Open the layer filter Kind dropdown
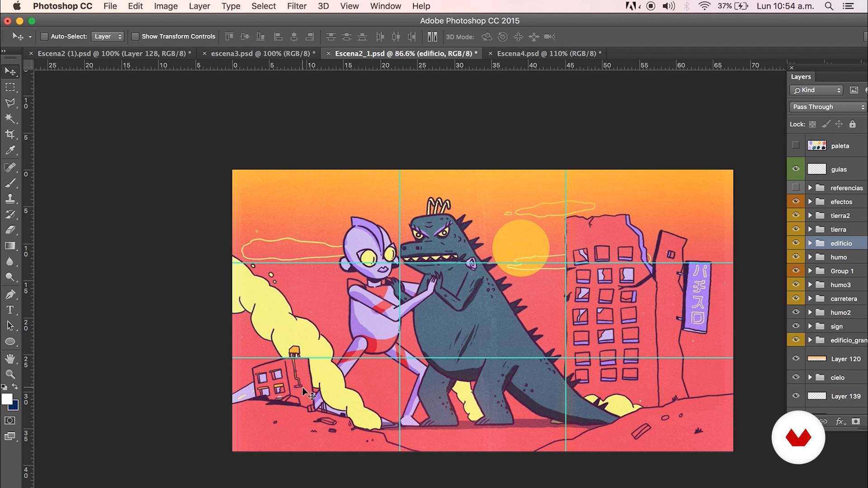This screenshot has height=488, width=868. click(816, 90)
